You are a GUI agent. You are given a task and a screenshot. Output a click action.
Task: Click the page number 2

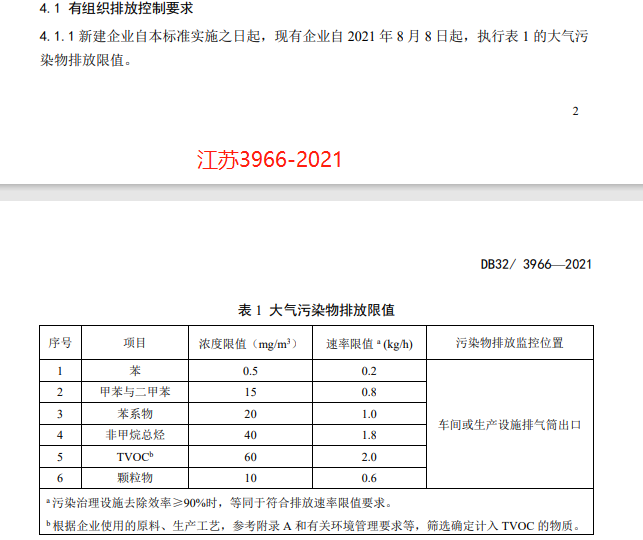pyautogui.click(x=575, y=111)
